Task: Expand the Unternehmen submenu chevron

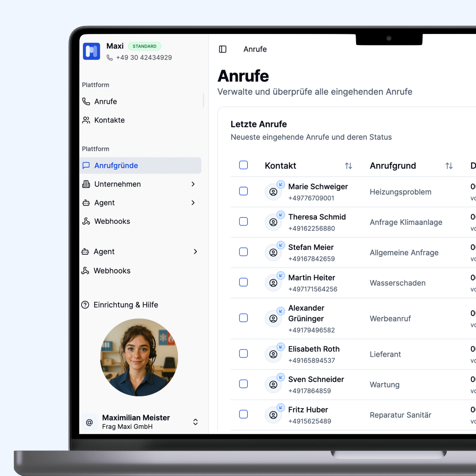Action: [x=193, y=184]
